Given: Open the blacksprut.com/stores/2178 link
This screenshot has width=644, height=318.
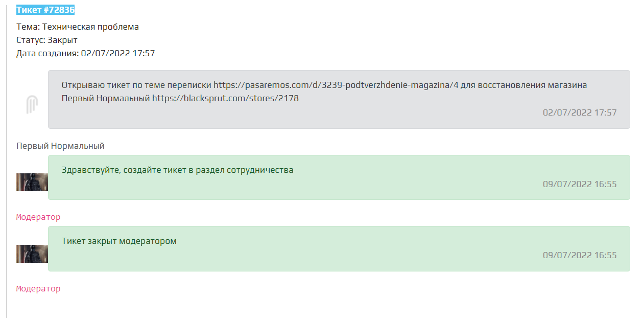Looking at the screenshot, I should point(225,98).
